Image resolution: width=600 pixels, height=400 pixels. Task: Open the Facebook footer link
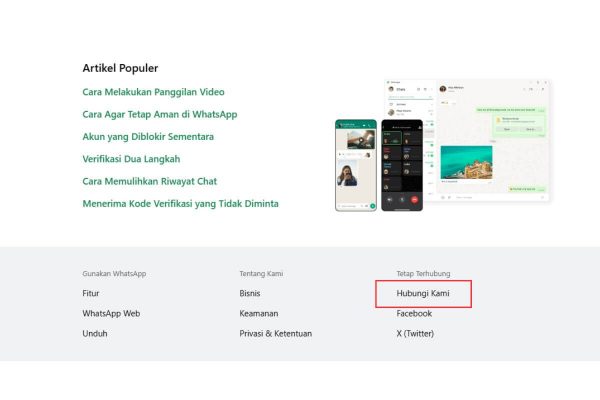pos(414,313)
